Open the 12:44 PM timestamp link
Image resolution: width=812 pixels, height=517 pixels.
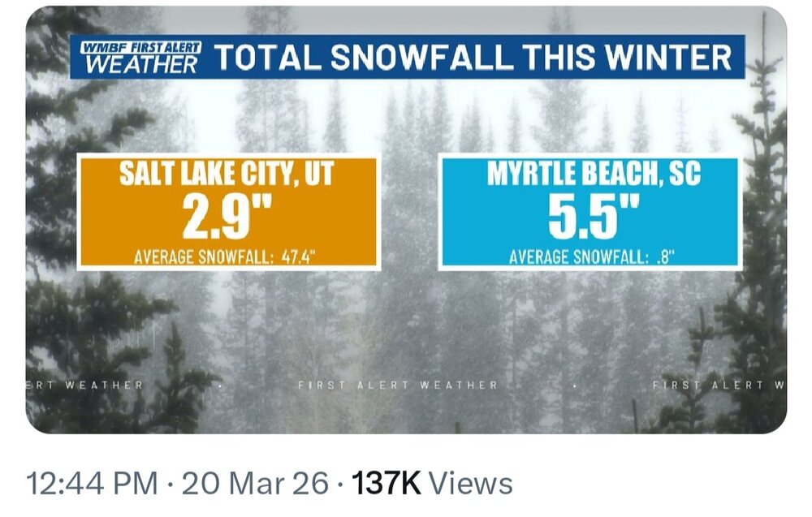coord(92,484)
